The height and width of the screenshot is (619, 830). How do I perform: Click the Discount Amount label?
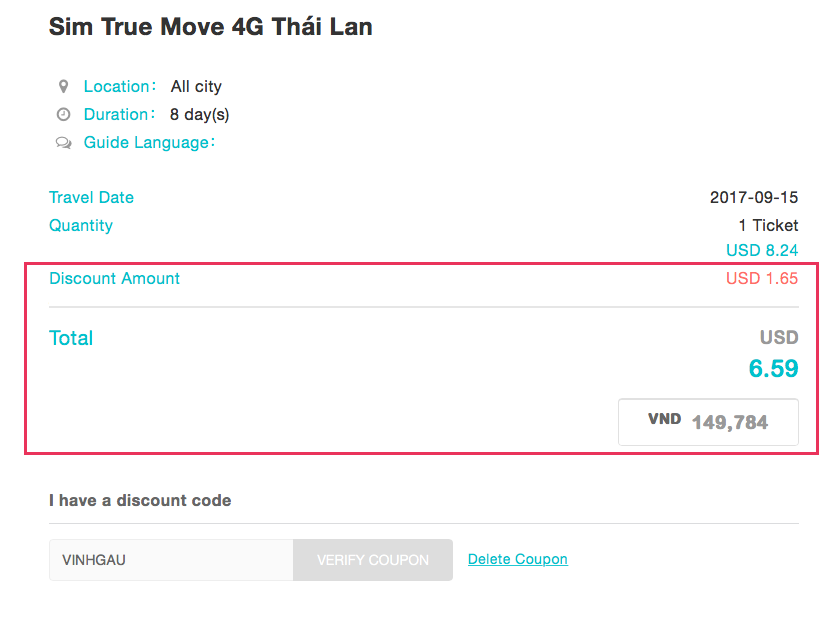[115, 279]
